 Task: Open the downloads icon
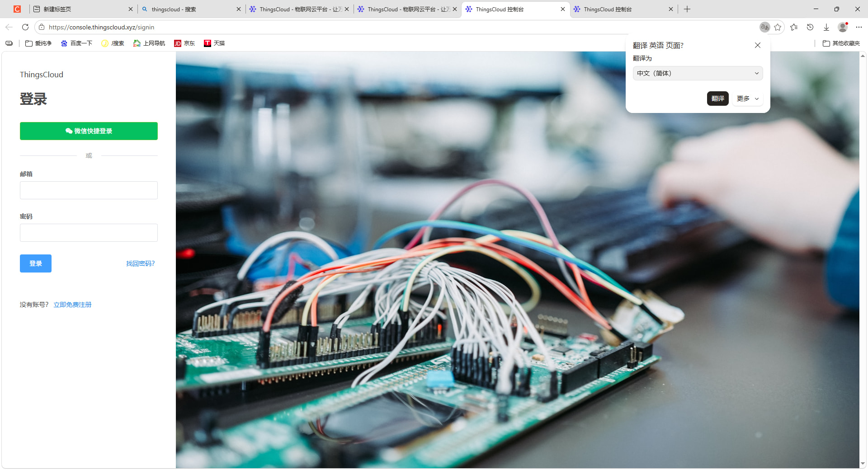point(826,27)
